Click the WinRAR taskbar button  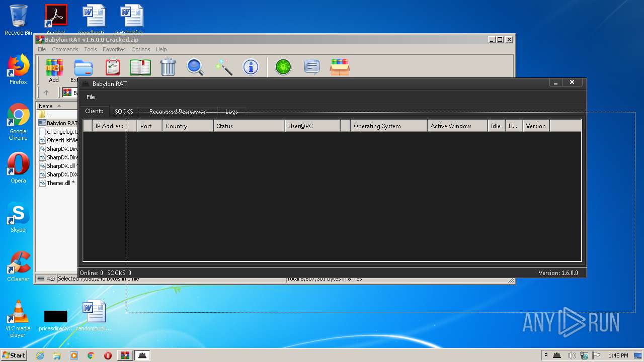125,355
